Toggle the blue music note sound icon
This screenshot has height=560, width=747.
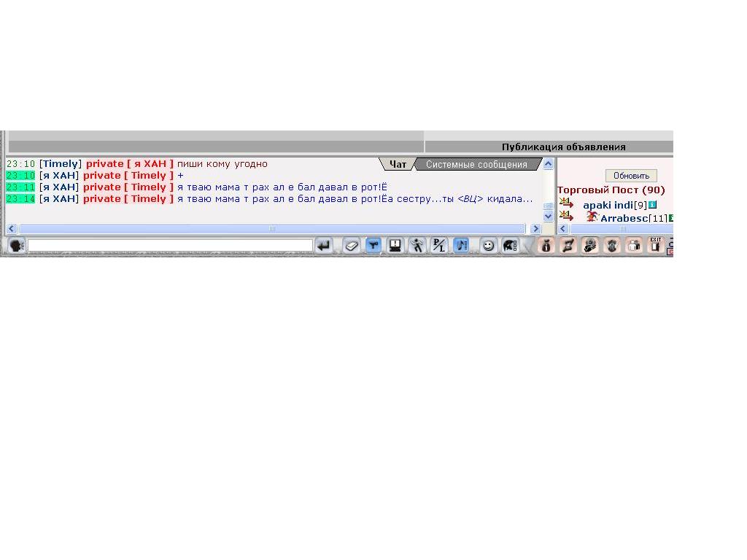(461, 246)
